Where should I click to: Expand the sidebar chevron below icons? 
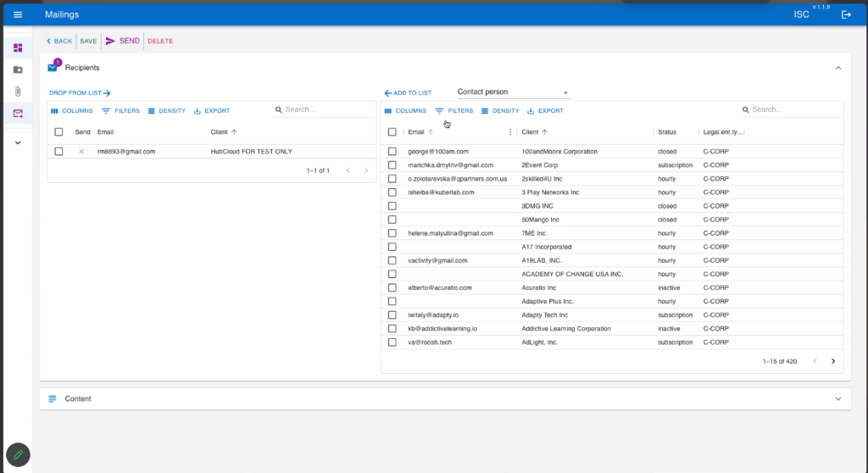click(18, 142)
